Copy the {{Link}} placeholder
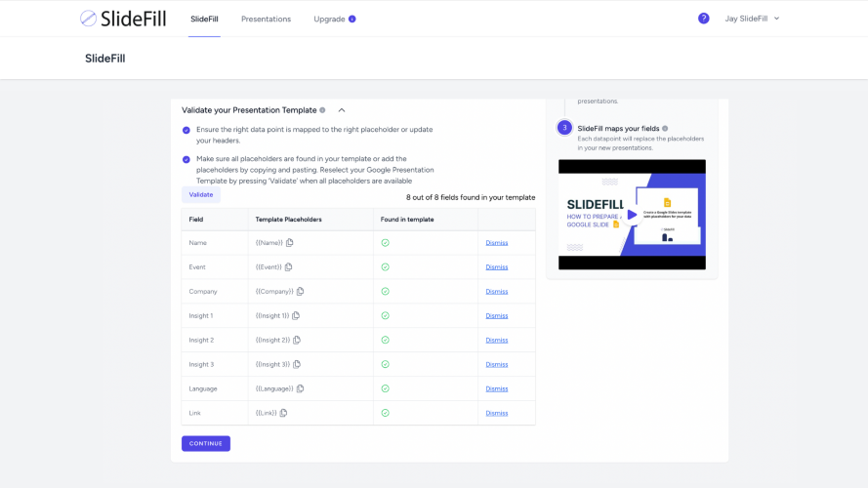Screen dimensions: 868x488 coord(283,413)
